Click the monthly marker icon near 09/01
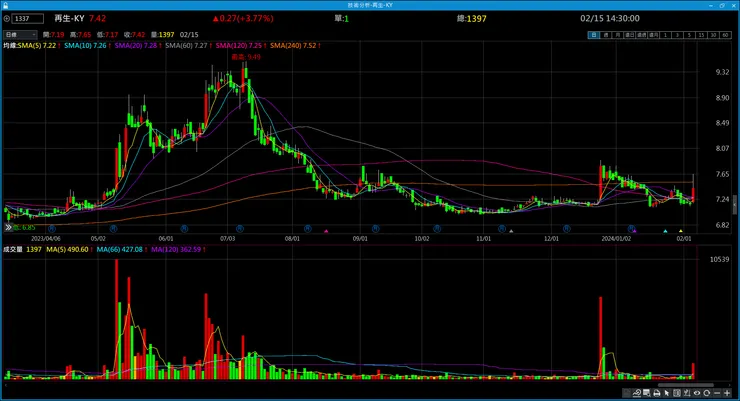Viewport: 740px width, 401px height. coord(375,228)
